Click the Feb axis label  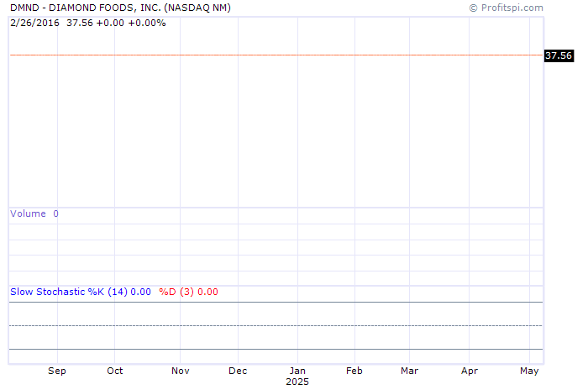click(354, 371)
